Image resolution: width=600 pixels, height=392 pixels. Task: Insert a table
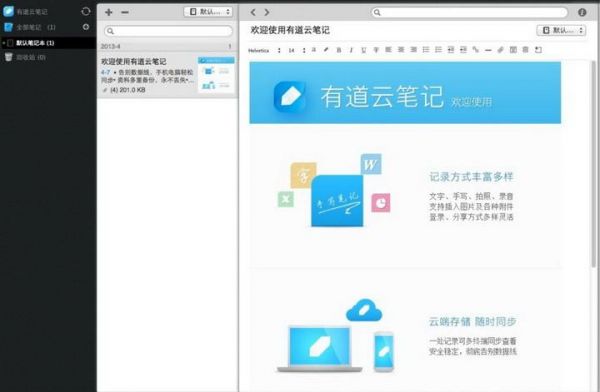tap(513, 50)
